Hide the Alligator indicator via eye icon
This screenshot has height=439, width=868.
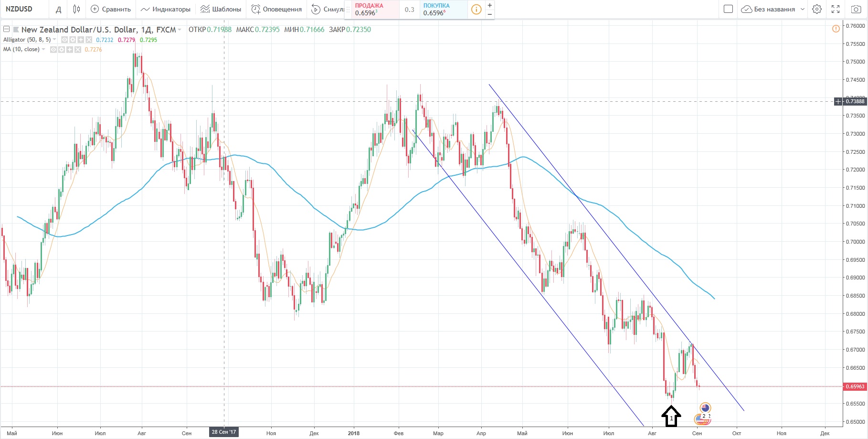pyautogui.click(x=64, y=40)
